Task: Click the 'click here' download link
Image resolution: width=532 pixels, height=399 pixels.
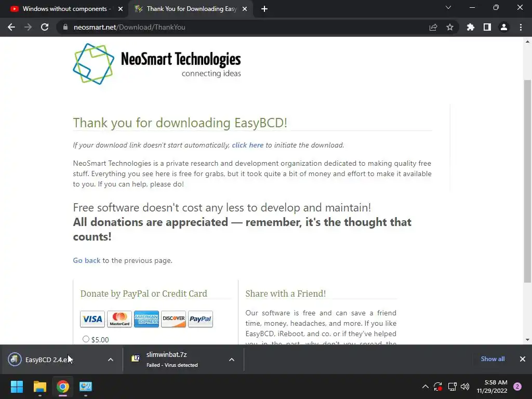Action: tap(248, 145)
